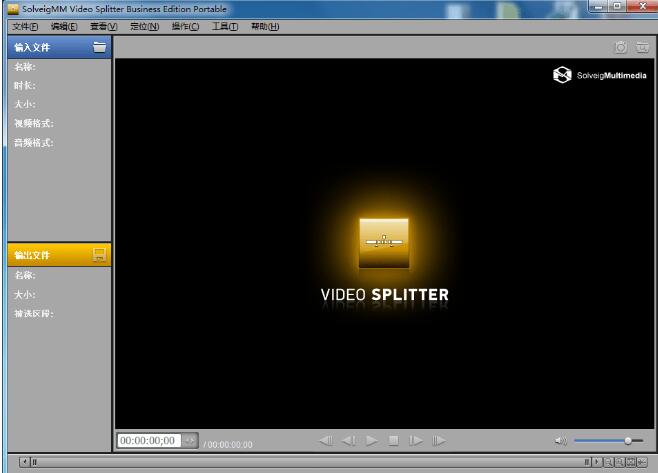Image resolution: width=658 pixels, height=473 pixels.
Task: Click the SolveigMultimedia logo
Action: click(599, 75)
